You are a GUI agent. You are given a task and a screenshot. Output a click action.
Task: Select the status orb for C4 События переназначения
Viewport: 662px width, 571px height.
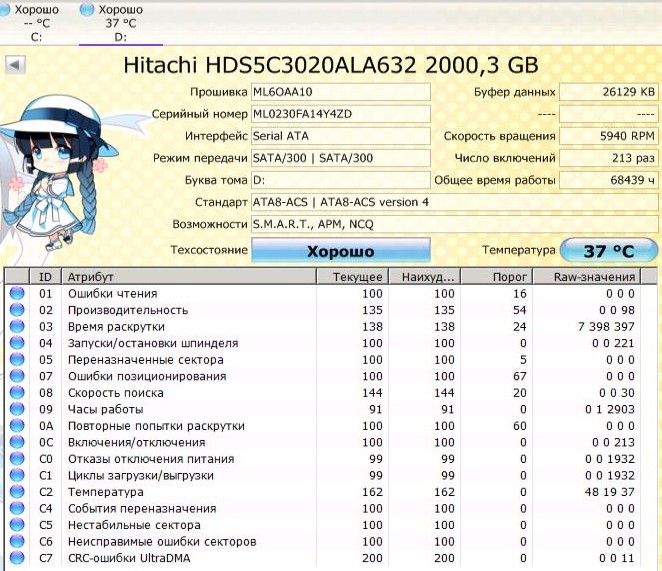[17, 508]
